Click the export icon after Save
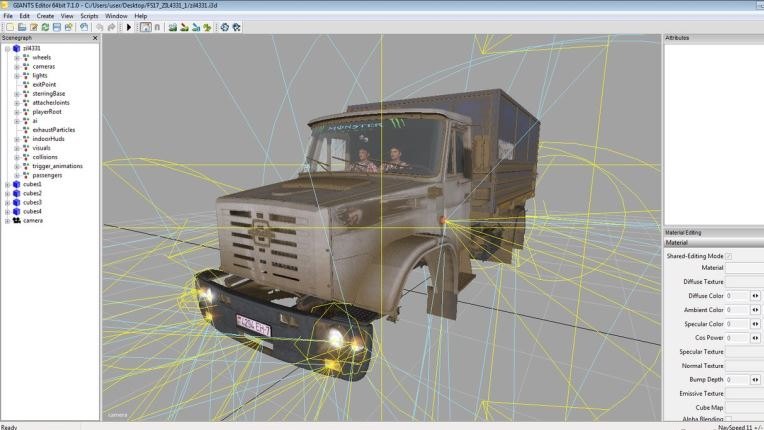 pos(69,27)
